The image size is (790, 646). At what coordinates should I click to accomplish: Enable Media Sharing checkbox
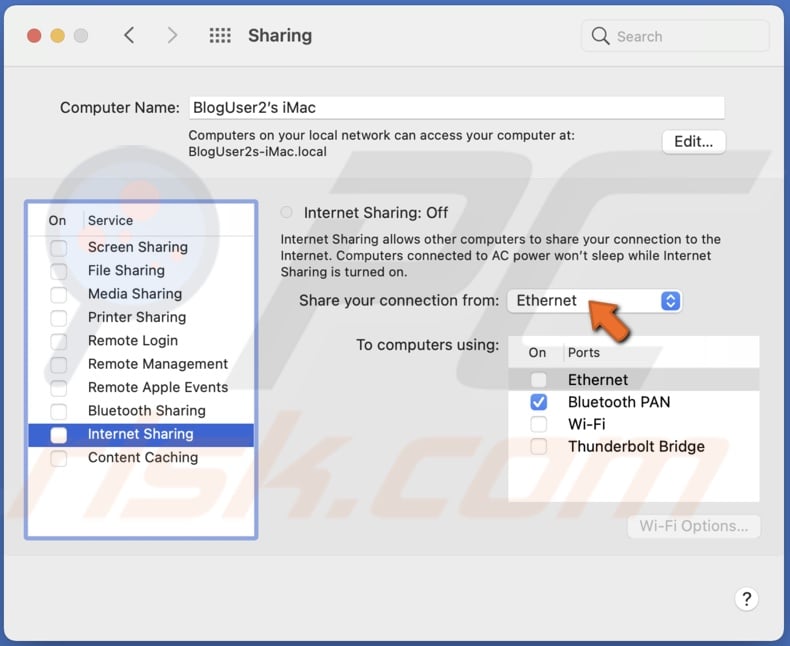tap(58, 294)
